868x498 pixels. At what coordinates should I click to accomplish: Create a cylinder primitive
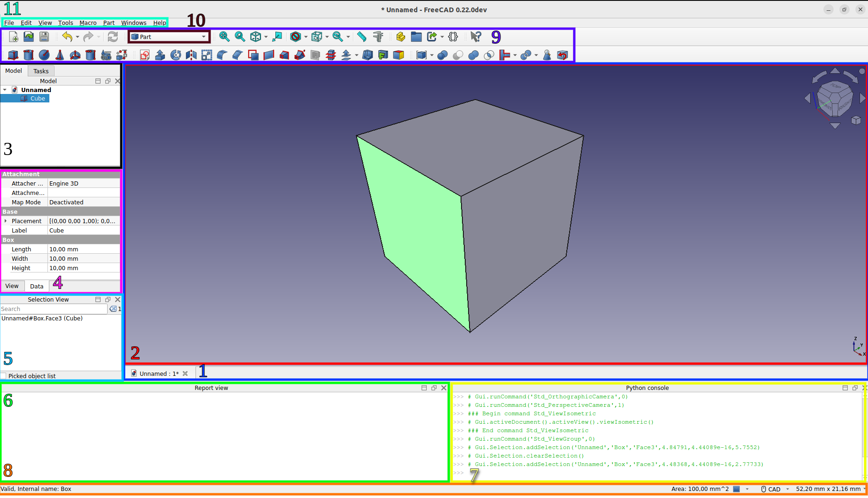coord(29,55)
